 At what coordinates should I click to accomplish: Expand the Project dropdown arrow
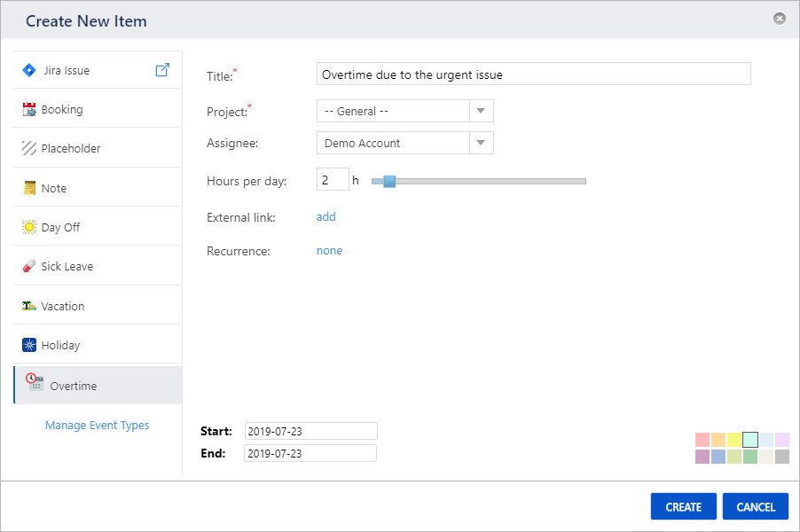pos(481,111)
